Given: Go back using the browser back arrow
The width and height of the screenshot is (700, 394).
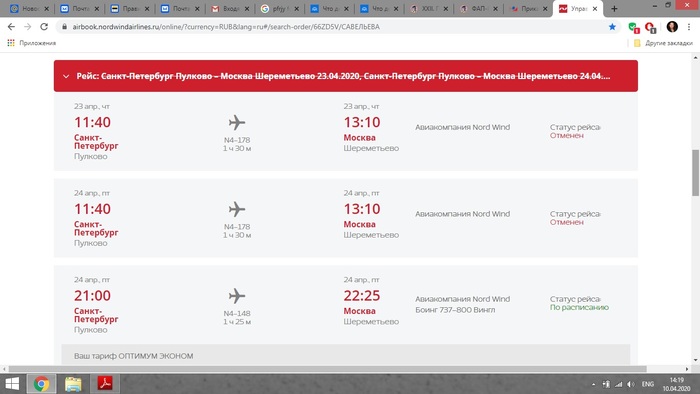Looking at the screenshot, I should 11,27.
